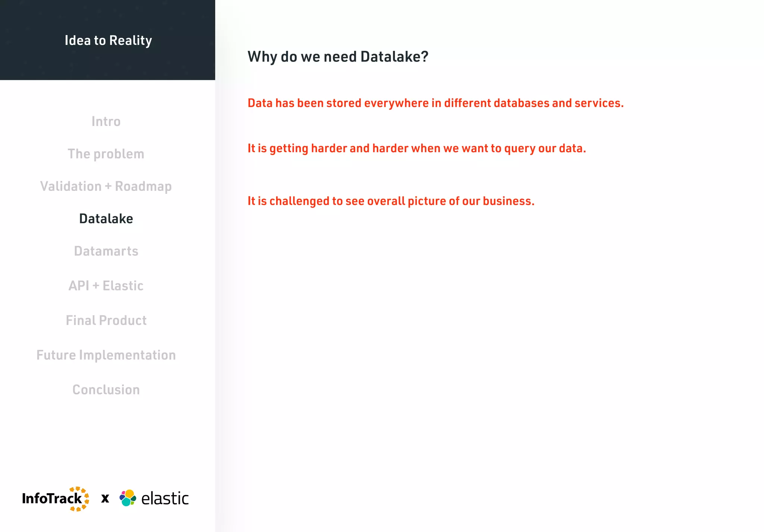Click the 'getting harder and harder' sentence
Screen dimensions: 764x532
tap(417, 148)
